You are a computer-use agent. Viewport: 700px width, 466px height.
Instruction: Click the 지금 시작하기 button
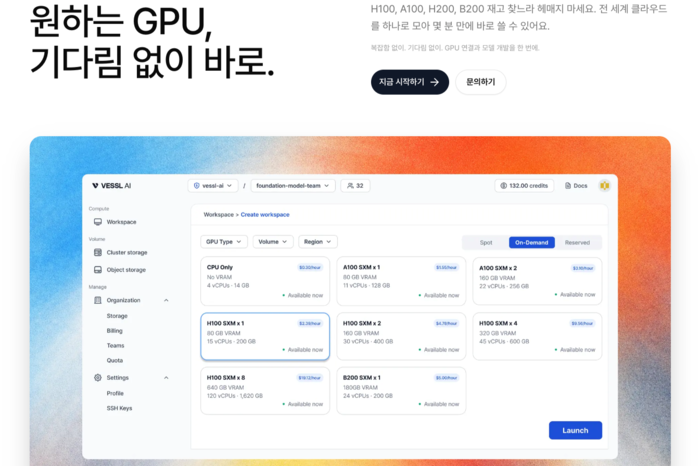coord(409,82)
